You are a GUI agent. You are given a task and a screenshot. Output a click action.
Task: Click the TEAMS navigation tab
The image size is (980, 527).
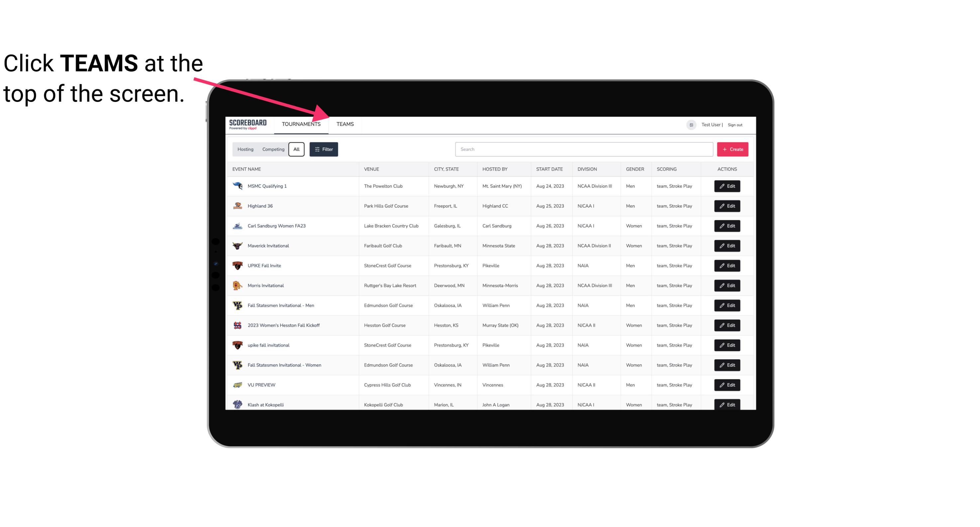click(344, 124)
